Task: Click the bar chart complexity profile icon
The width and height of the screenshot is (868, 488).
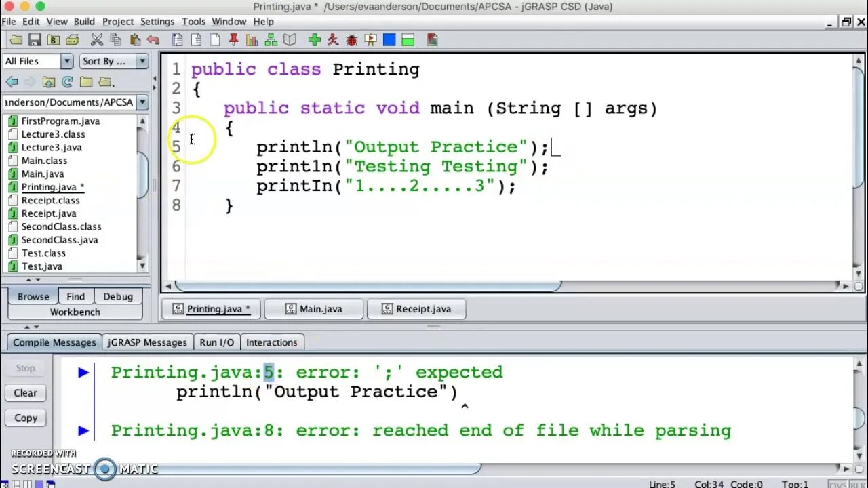Action: pos(252,40)
